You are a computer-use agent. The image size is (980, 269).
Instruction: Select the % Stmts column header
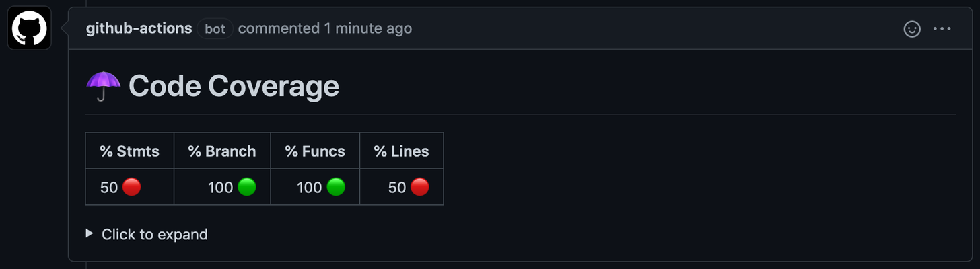[x=130, y=151]
